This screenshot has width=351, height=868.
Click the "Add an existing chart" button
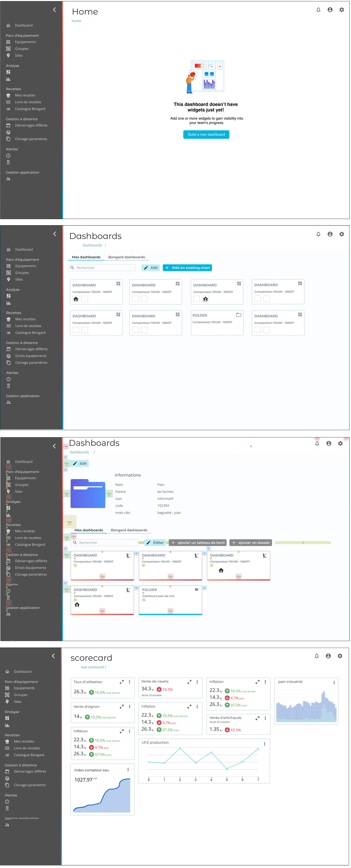click(187, 268)
